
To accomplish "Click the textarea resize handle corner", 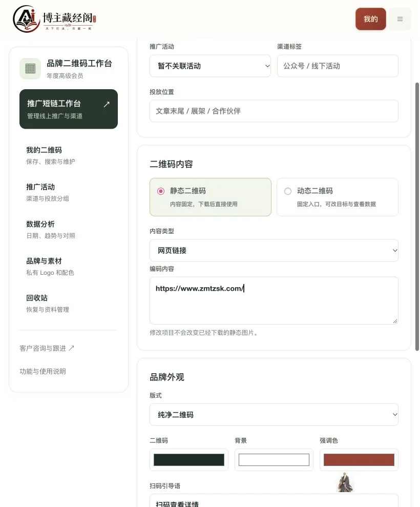I will (x=395, y=321).
